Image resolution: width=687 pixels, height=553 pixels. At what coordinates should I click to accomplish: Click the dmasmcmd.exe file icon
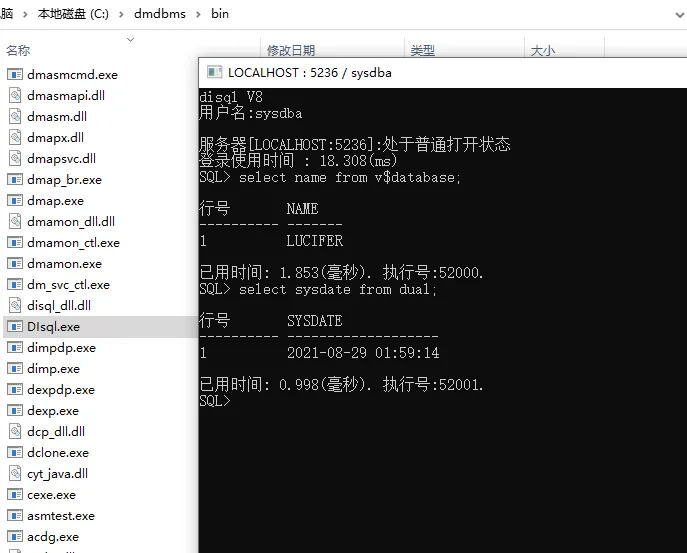click(x=15, y=74)
